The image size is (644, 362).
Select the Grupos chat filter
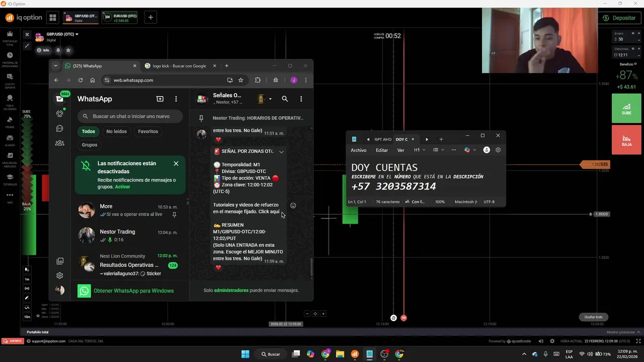tap(90, 145)
